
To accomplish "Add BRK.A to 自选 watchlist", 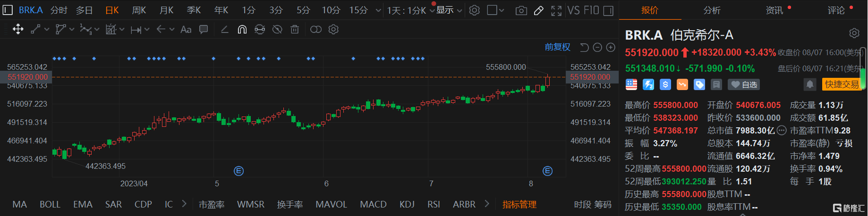I will [744, 84].
